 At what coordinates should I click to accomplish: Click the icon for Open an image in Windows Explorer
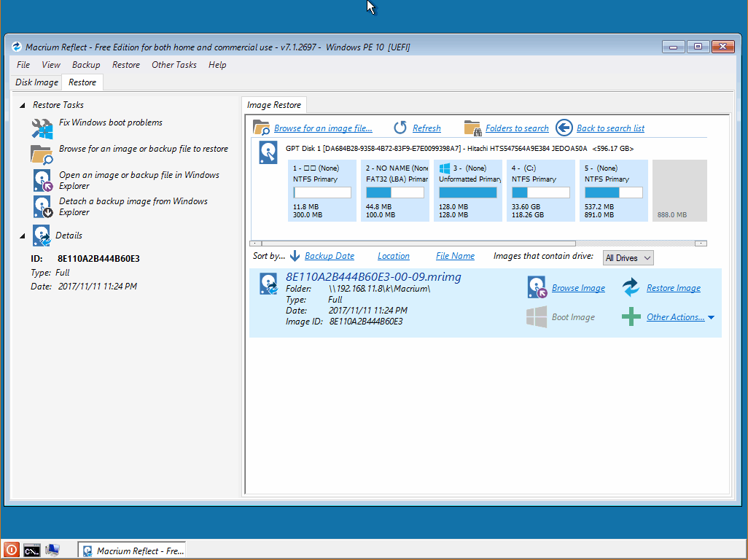42,181
